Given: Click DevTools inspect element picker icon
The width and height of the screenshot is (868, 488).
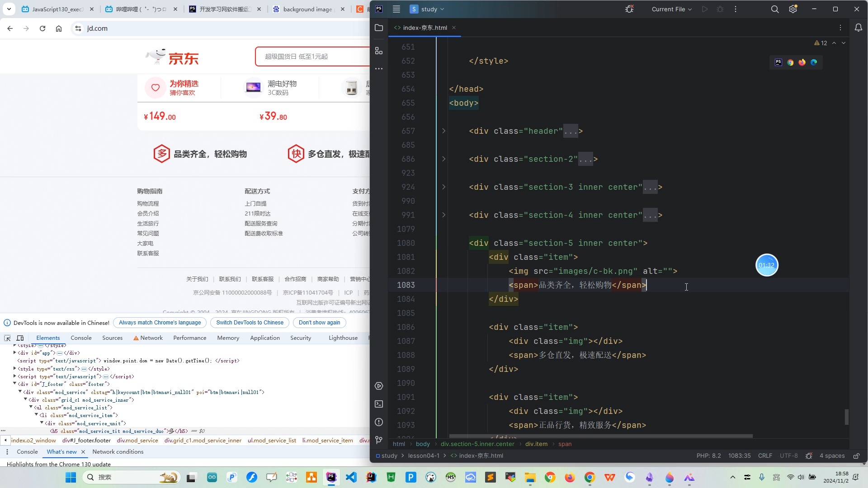Looking at the screenshot, I should [7, 338].
